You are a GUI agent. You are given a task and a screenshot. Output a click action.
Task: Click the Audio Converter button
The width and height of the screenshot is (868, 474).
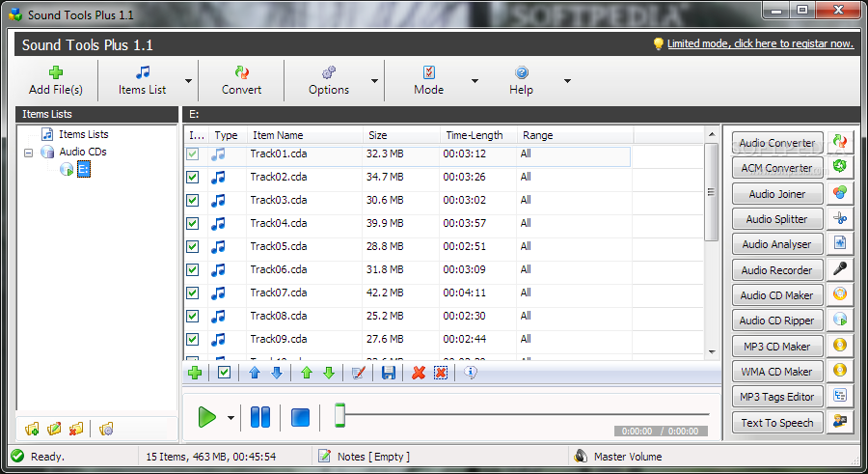[x=777, y=143]
